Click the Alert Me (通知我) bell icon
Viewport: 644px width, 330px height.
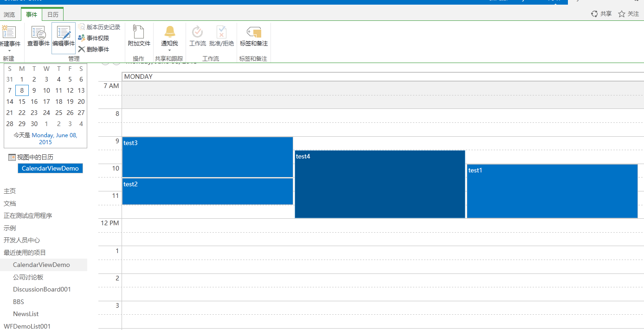[x=170, y=32]
